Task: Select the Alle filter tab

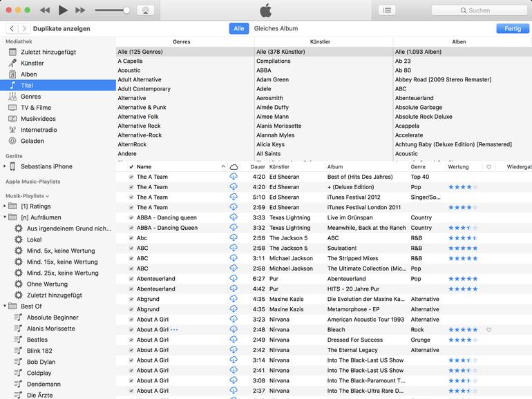Action: pos(239,29)
